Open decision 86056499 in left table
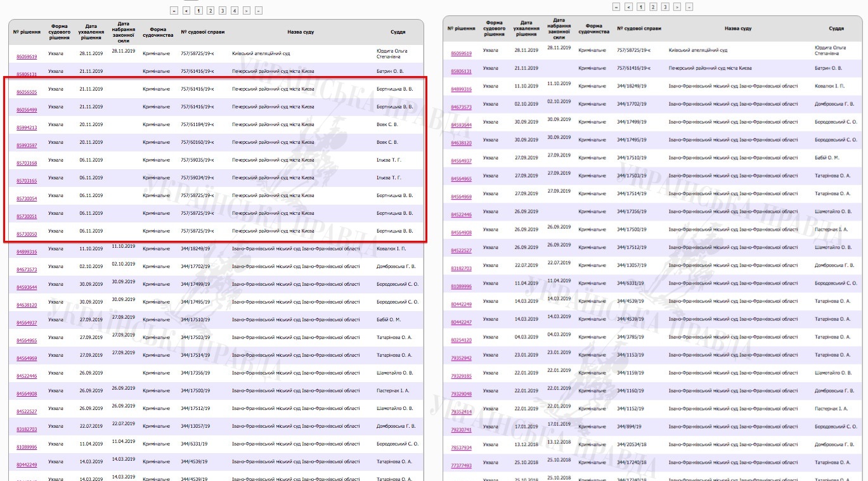868x481 pixels. click(27, 110)
